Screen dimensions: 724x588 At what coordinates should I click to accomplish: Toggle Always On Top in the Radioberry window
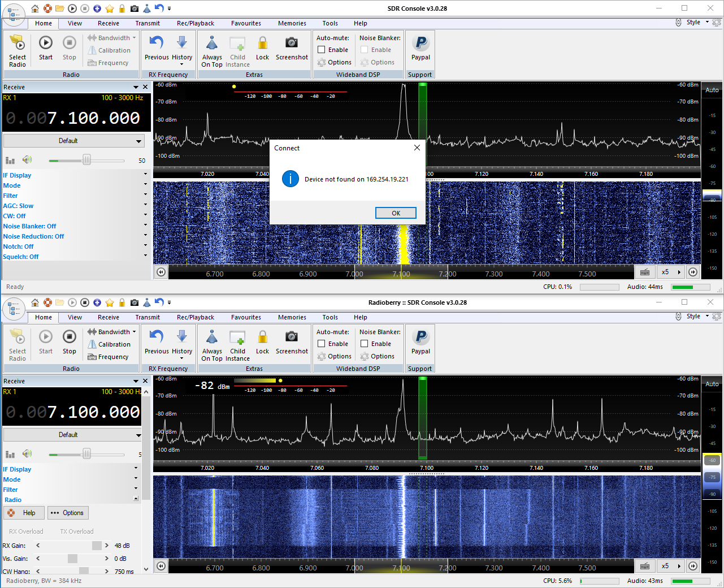tap(212, 338)
